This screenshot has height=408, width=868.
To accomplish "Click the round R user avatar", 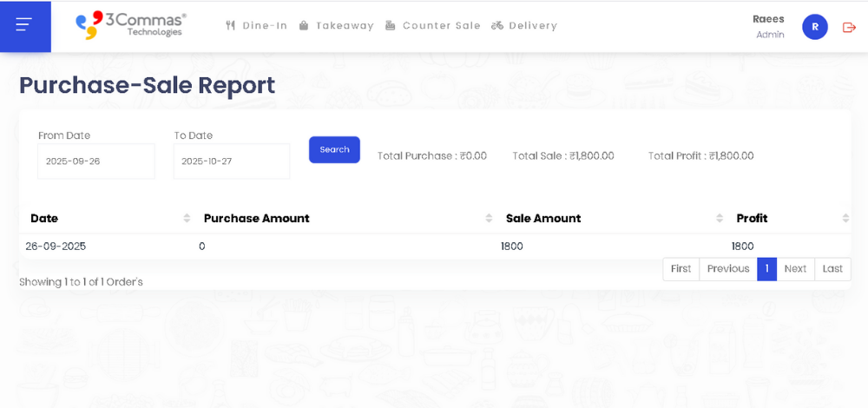I will point(814,27).
